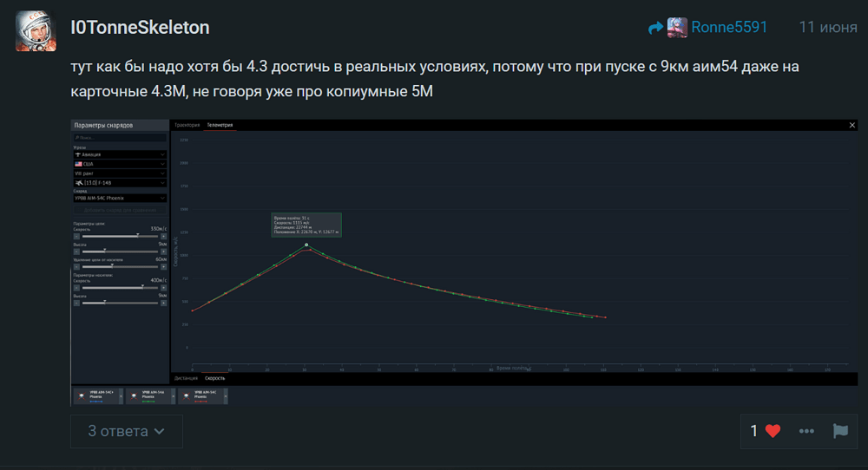
Task: Click the highlighted peak data point on the graph
Action: click(x=306, y=245)
